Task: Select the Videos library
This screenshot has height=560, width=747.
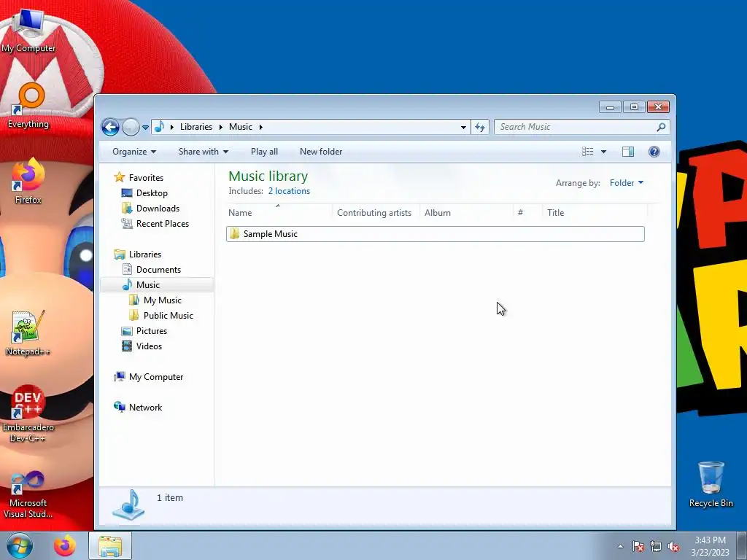Action: click(142, 346)
